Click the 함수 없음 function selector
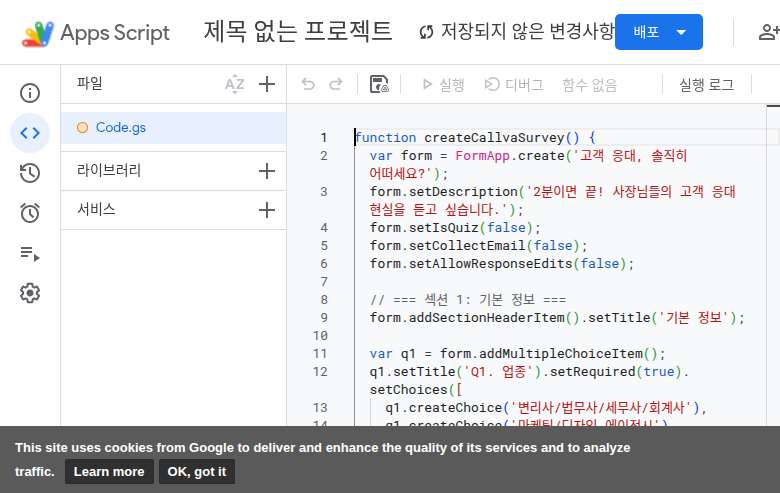 589,85
